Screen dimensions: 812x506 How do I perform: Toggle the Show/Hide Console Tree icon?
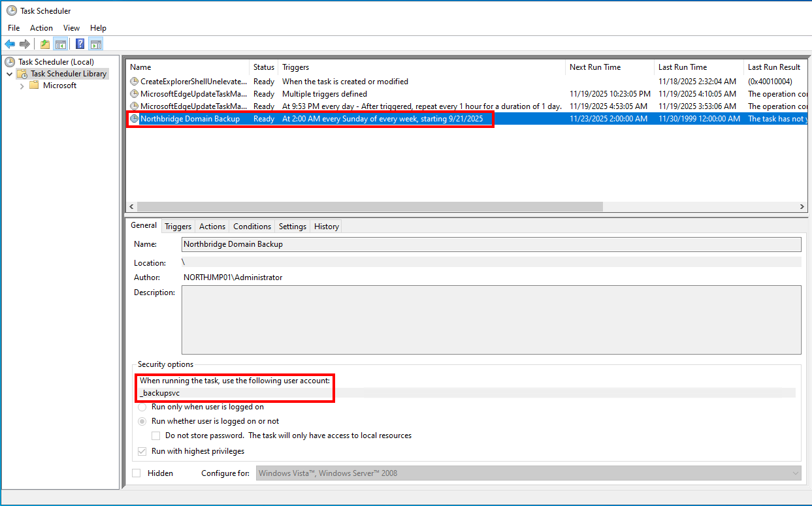pyautogui.click(x=60, y=44)
